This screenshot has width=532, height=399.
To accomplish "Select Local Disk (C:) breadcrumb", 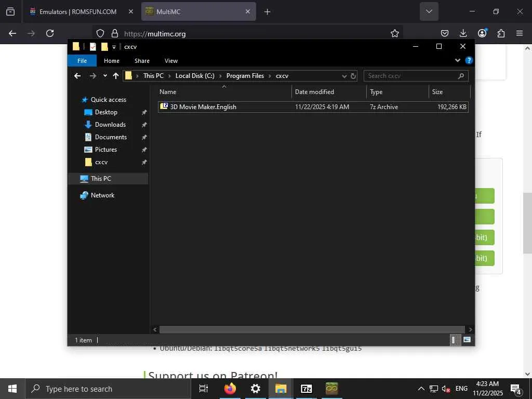I will click(x=195, y=76).
